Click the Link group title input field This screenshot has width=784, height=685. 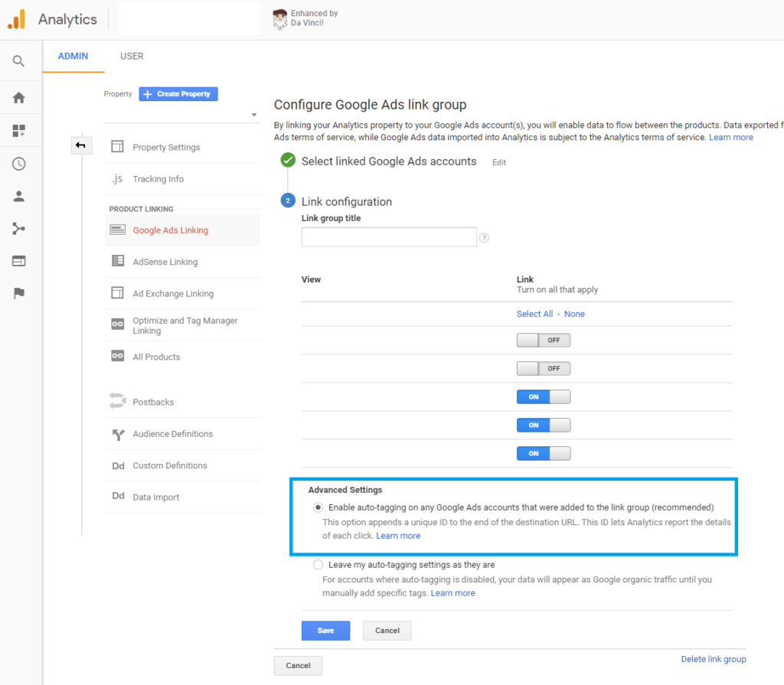[x=389, y=237]
